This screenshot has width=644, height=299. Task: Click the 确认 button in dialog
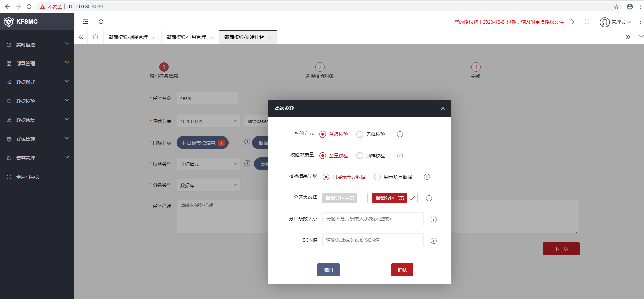(x=402, y=270)
